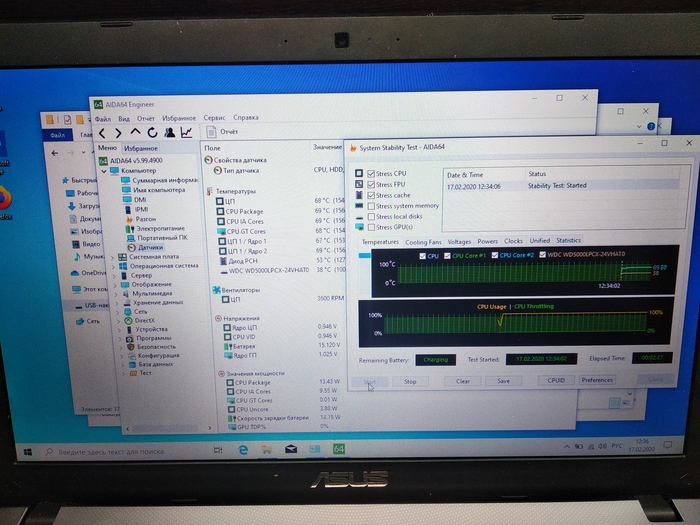Uncheck the Stress CPU checkbox
This screenshot has width=700, height=525.
pos(371,174)
